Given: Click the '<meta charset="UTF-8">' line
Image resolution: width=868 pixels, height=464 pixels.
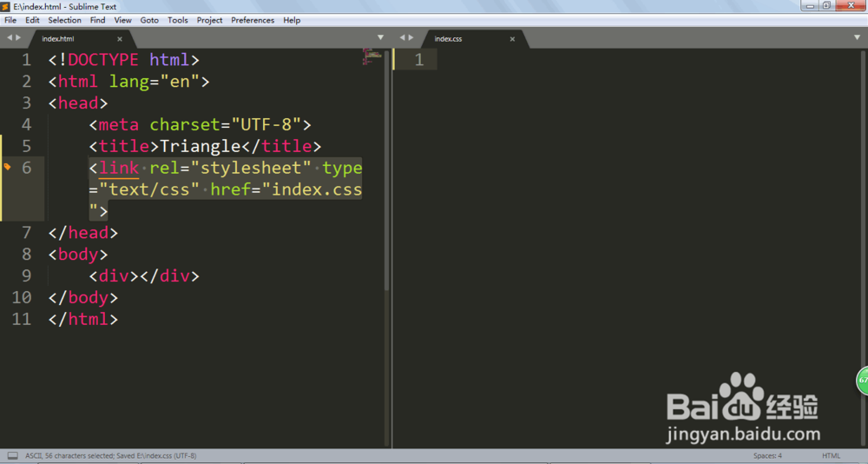Looking at the screenshot, I should pos(200,125).
